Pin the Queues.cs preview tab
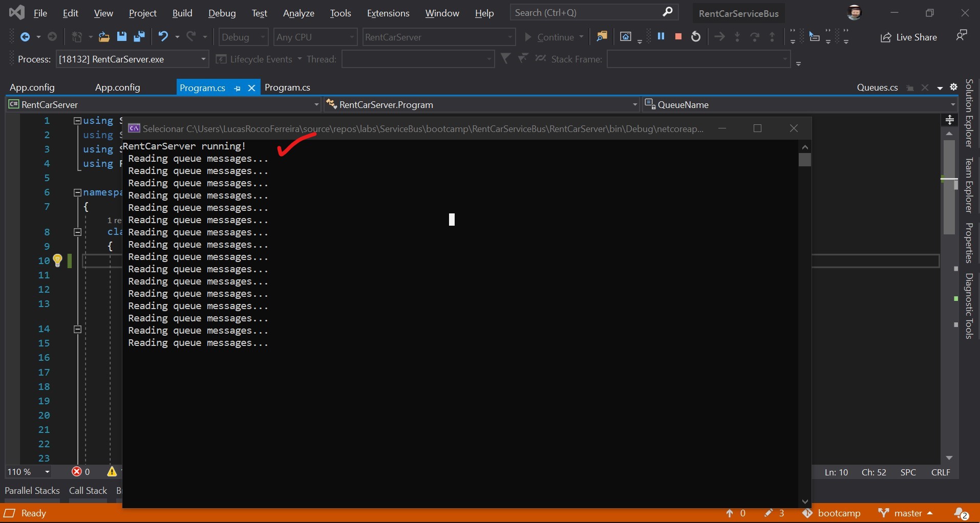Screen dimensions: 980x523 (910, 88)
